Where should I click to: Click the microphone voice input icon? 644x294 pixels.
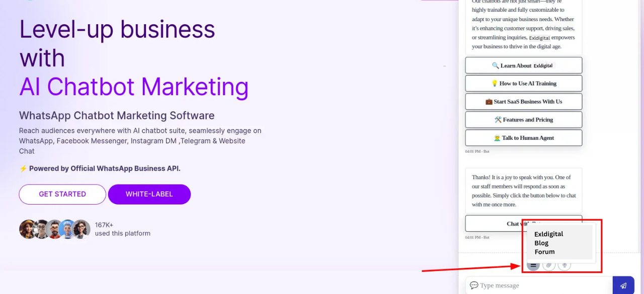coord(565,265)
